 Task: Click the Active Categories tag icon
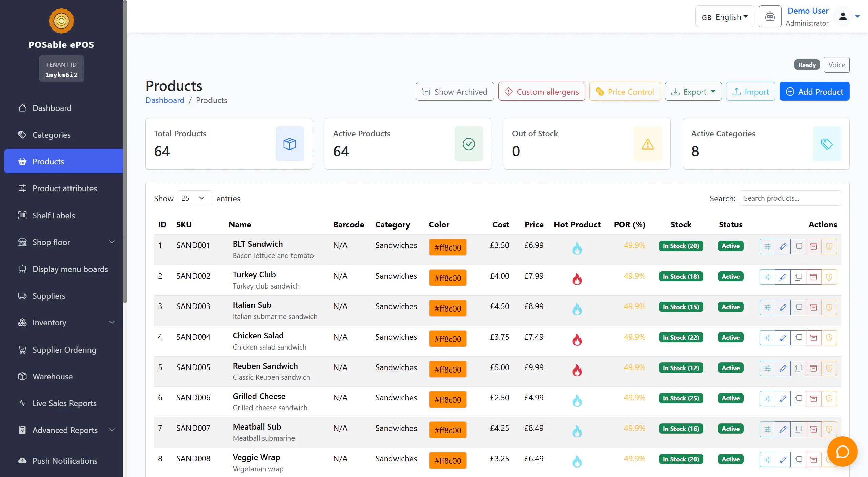(x=827, y=144)
